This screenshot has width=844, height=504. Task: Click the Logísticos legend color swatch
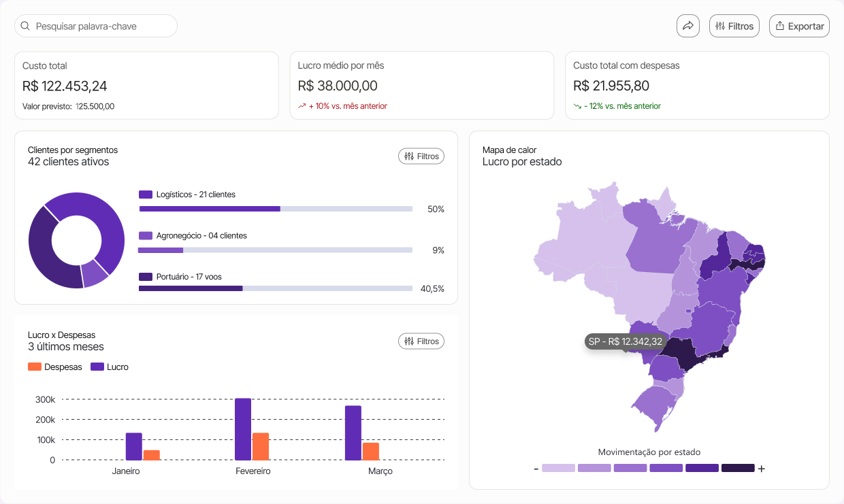146,195
